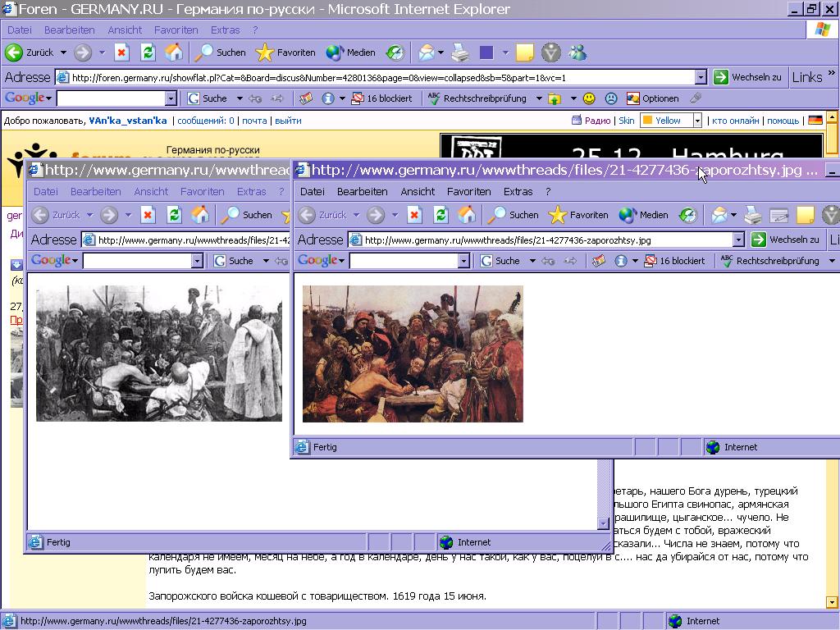Click the Favoriten star button in the color painting window

click(x=578, y=216)
